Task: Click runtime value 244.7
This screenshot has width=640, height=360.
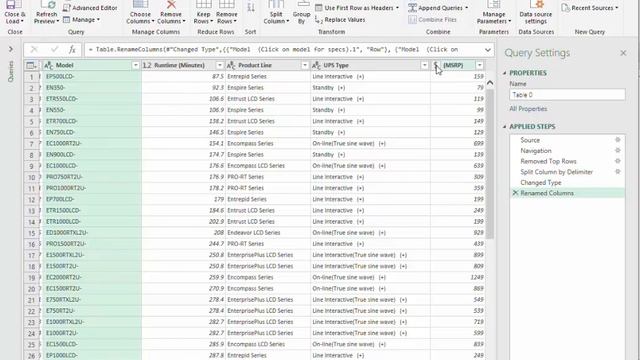Action: [216, 244]
